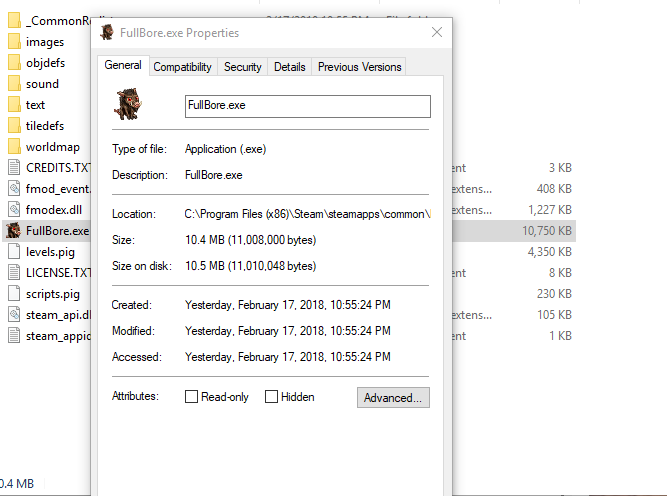Select the images folder icon

tap(14, 42)
